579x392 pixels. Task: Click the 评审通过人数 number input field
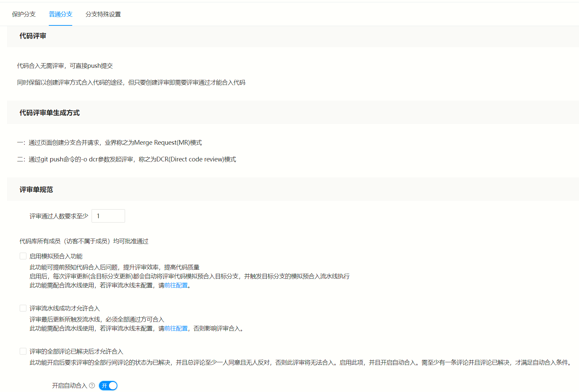108,216
